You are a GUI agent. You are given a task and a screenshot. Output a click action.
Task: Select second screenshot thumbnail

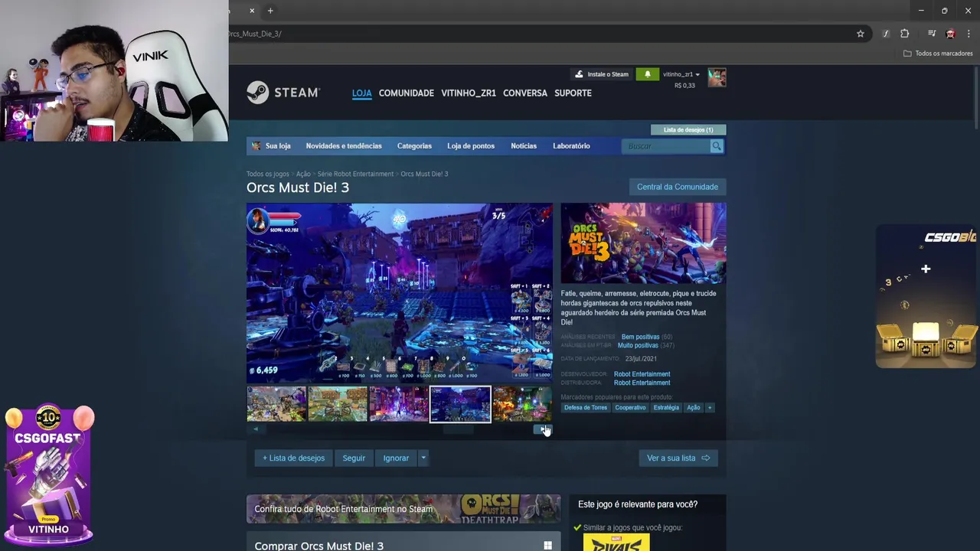coord(338,404)
